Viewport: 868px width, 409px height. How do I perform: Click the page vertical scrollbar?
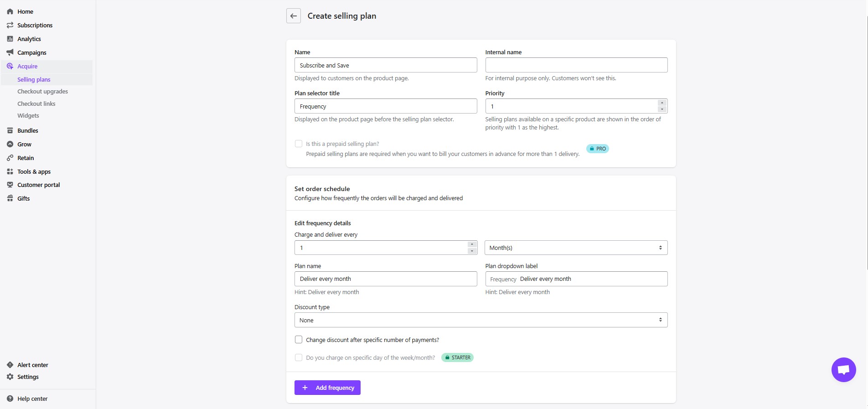pos(867,137)
